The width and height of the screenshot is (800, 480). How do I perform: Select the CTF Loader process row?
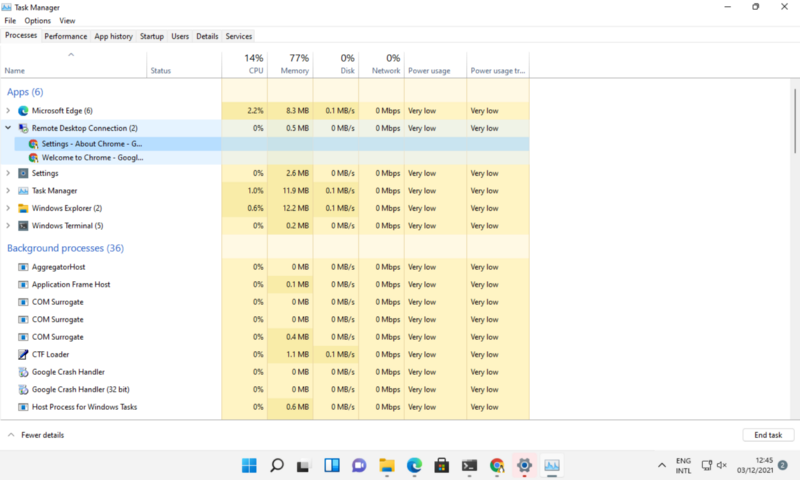(264, 355)
